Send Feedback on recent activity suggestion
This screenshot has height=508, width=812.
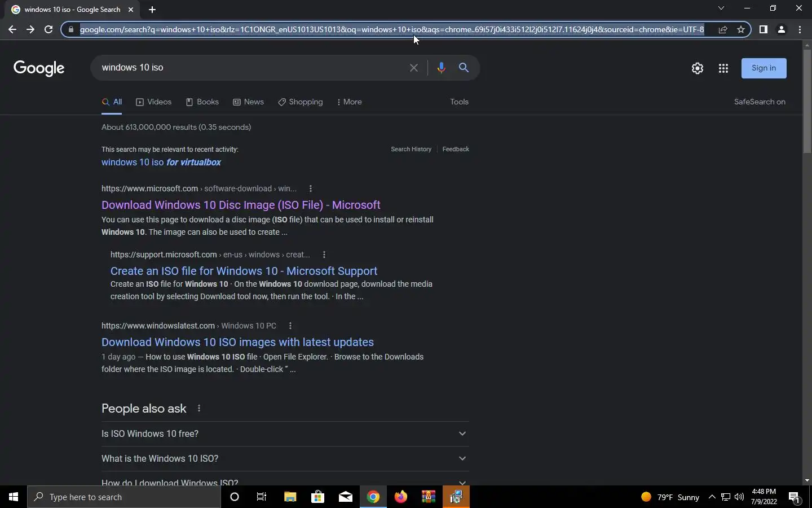pyautogui.click(x=456, y=150)
